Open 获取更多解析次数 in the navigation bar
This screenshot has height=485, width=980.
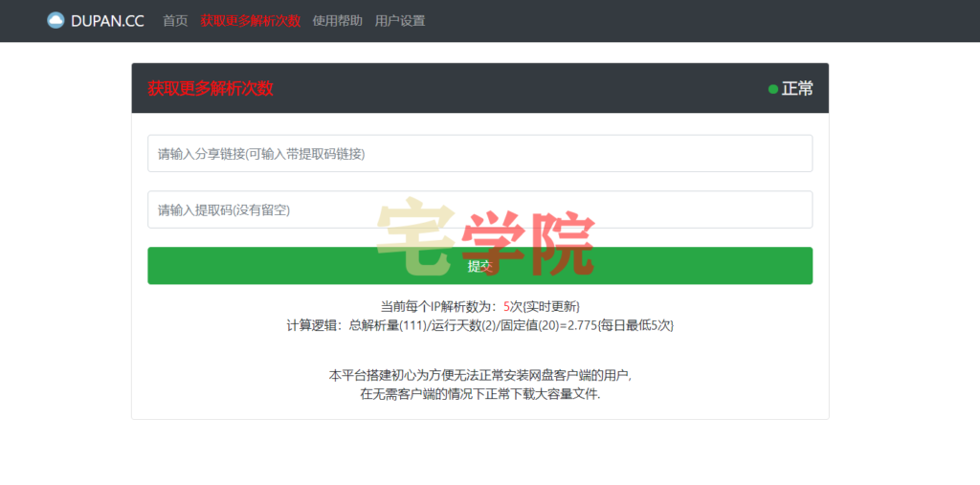(x=250, y=20)
